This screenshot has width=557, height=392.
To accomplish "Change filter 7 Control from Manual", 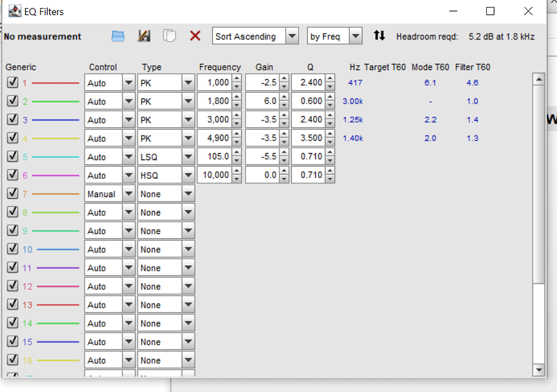I will point(128,193).
